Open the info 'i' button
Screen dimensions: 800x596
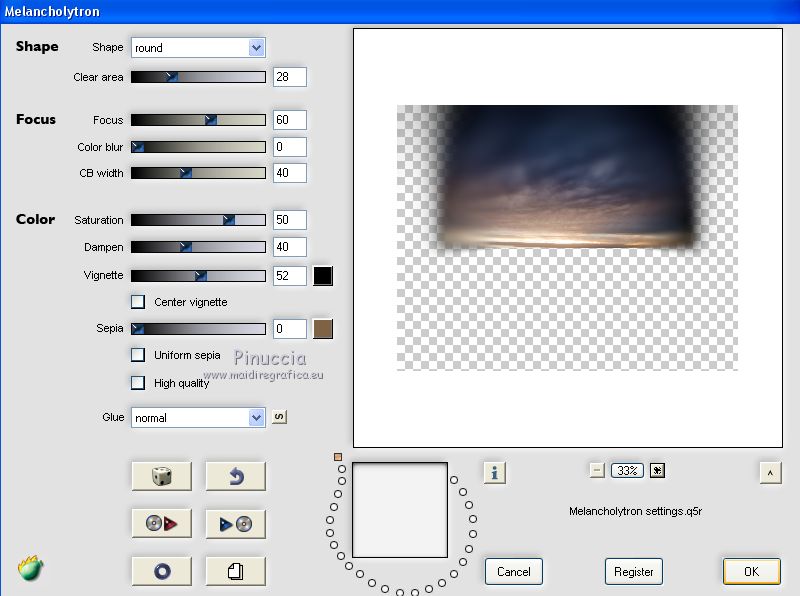tap(494, 473)
